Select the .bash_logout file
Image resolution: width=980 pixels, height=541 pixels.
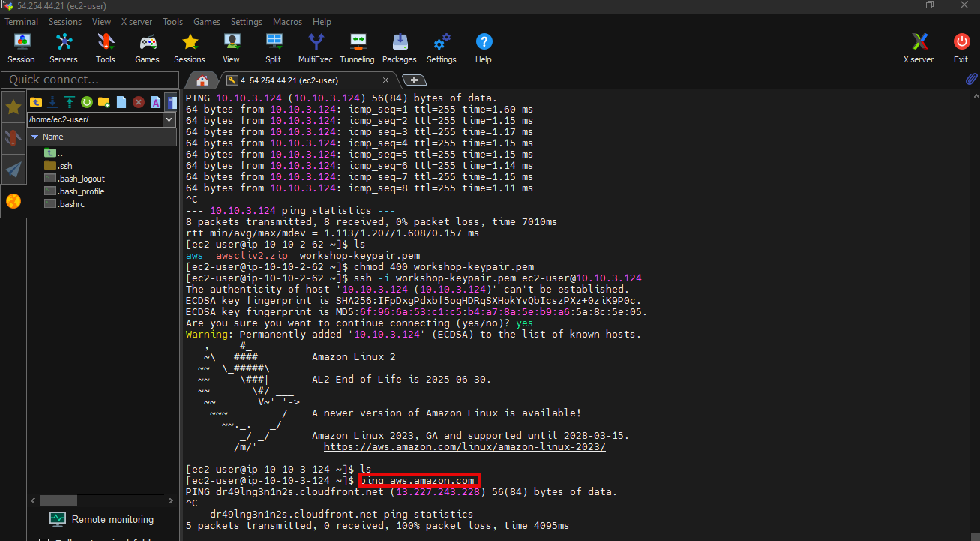75,179
